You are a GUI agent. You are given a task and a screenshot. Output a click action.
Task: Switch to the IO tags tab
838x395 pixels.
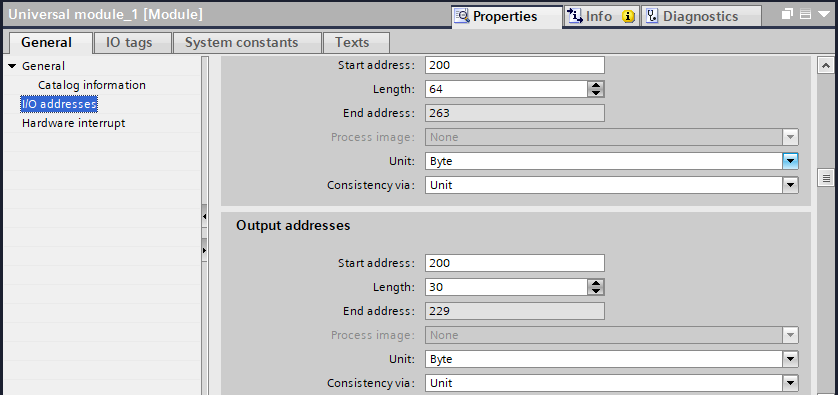click(x=129, y=42)
